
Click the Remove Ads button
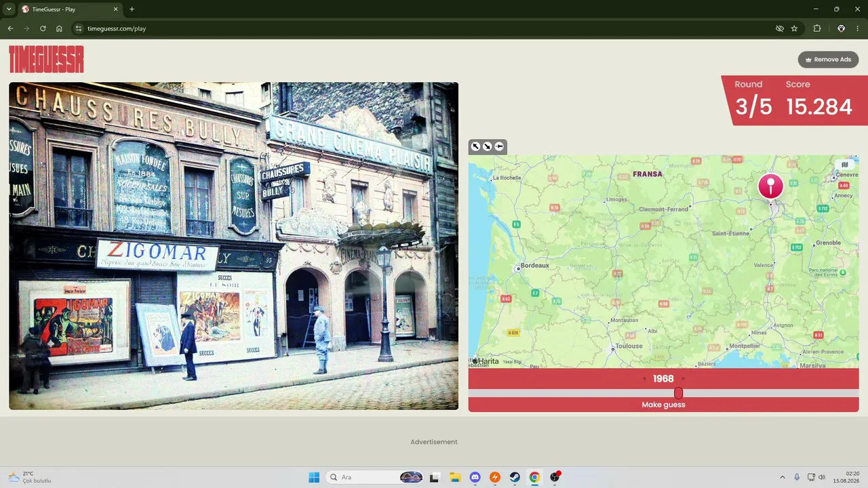(x=828, y=60)
